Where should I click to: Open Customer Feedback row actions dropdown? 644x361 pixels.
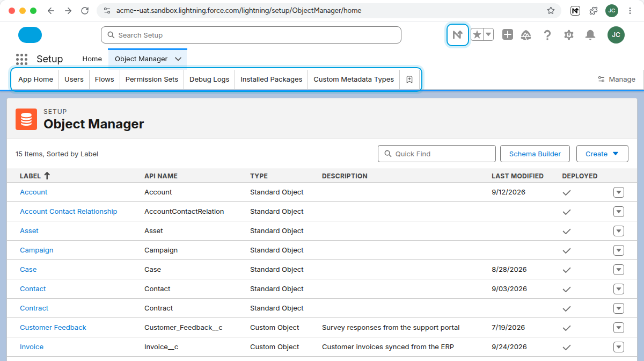pyautogui.click(x=619, y=328)
